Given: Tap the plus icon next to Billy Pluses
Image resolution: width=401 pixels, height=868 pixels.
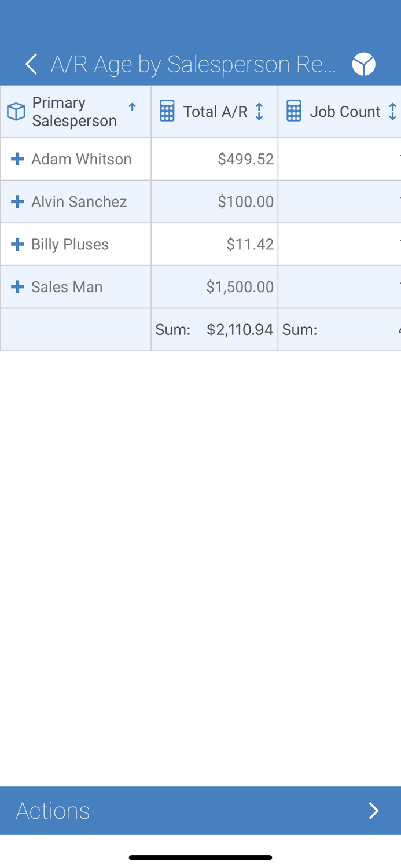Looking at the screenshot, I should [17, 244].
